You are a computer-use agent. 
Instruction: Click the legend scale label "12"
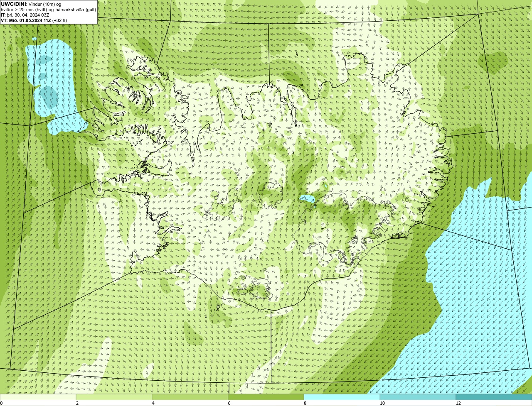[x=458, y=403]
